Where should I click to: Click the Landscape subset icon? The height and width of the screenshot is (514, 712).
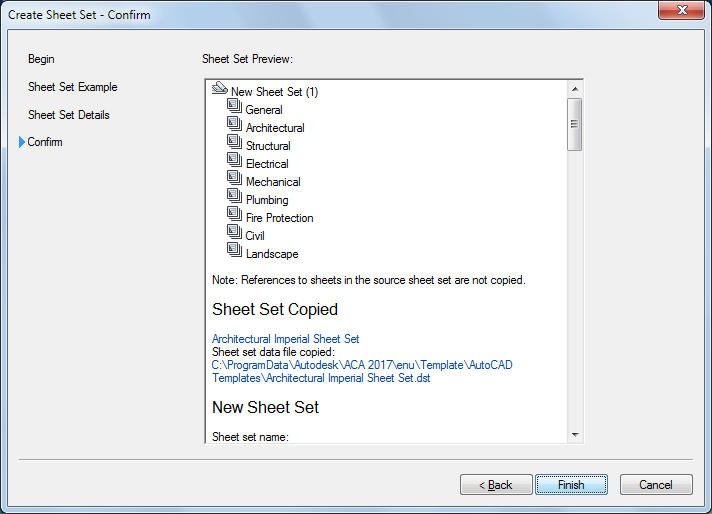tap(235, 252)
